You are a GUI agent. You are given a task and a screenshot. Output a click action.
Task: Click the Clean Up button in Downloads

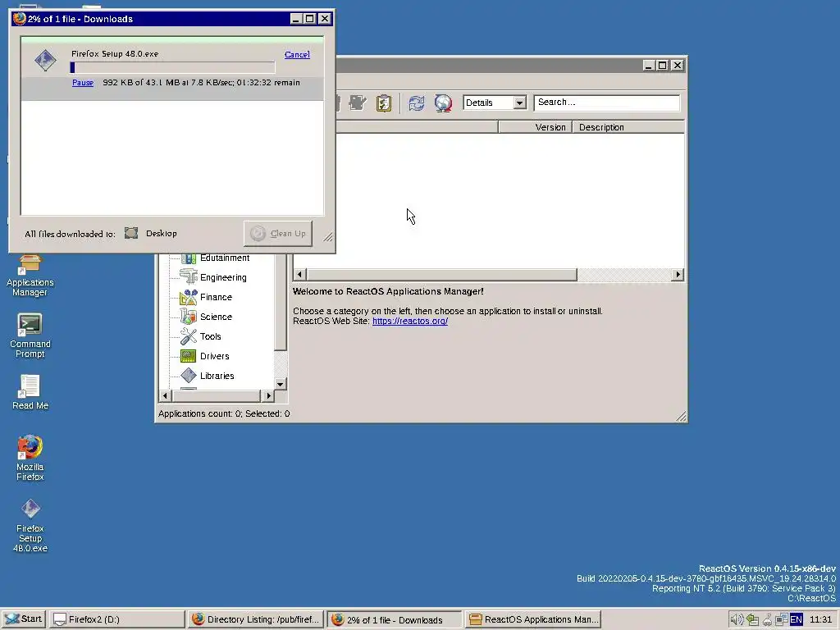278,234
